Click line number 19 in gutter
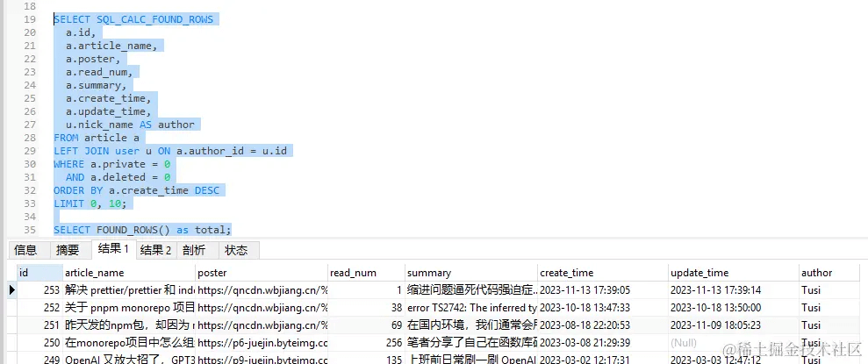 (x=30, y=19)
